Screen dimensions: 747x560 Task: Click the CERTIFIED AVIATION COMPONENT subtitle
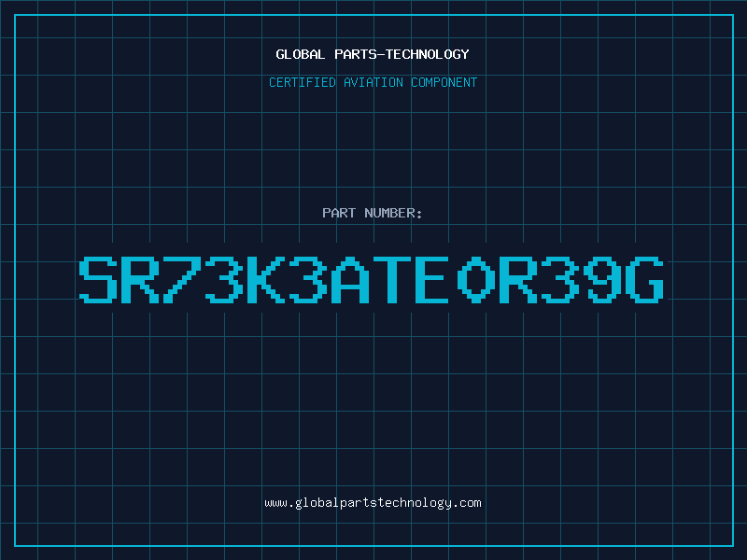[x=373, y=82]
